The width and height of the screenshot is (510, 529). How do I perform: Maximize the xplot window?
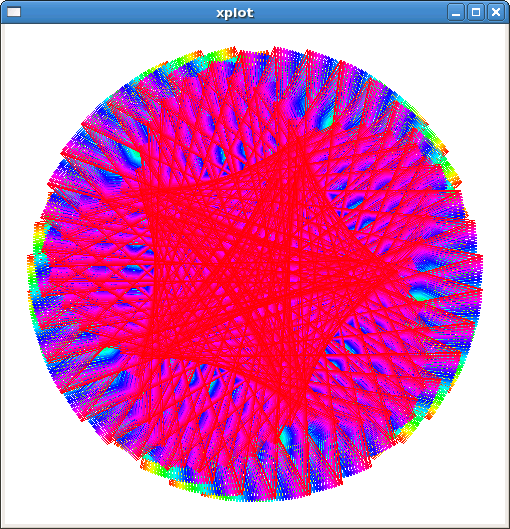pos(476,12)
